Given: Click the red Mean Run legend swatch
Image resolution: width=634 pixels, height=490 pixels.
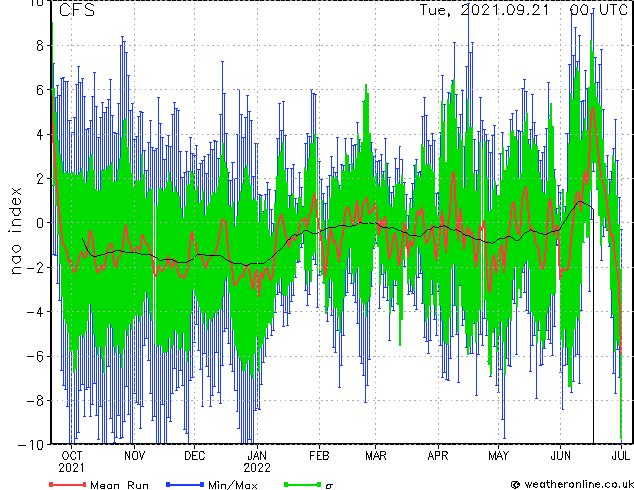Looking at the screenshot, I should (68, 484).
